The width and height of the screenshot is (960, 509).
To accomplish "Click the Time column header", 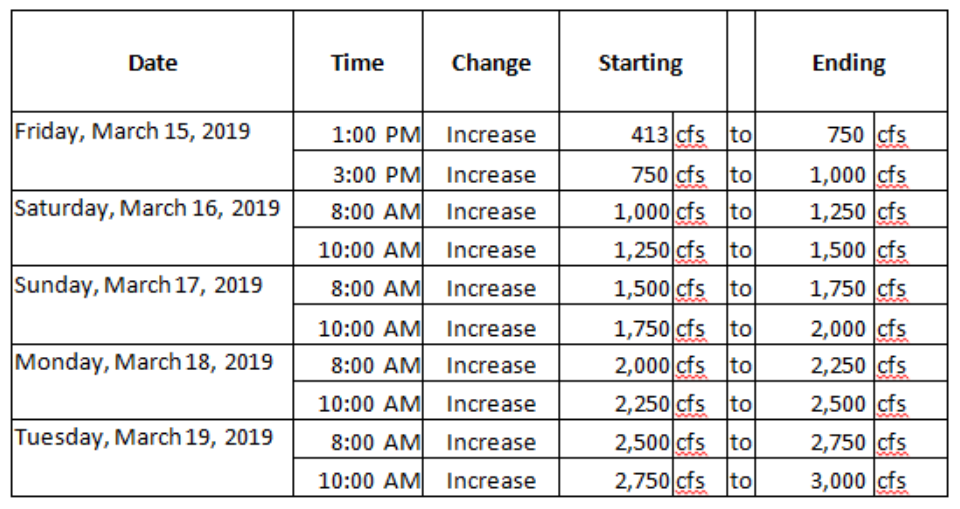I will tap(357, 63).
